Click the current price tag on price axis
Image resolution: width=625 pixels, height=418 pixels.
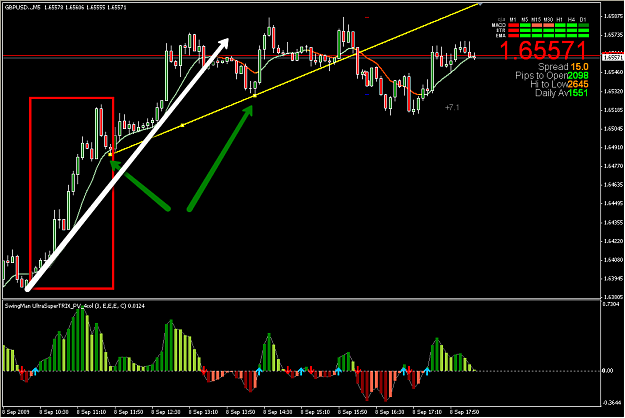click(x=613, y=57)
